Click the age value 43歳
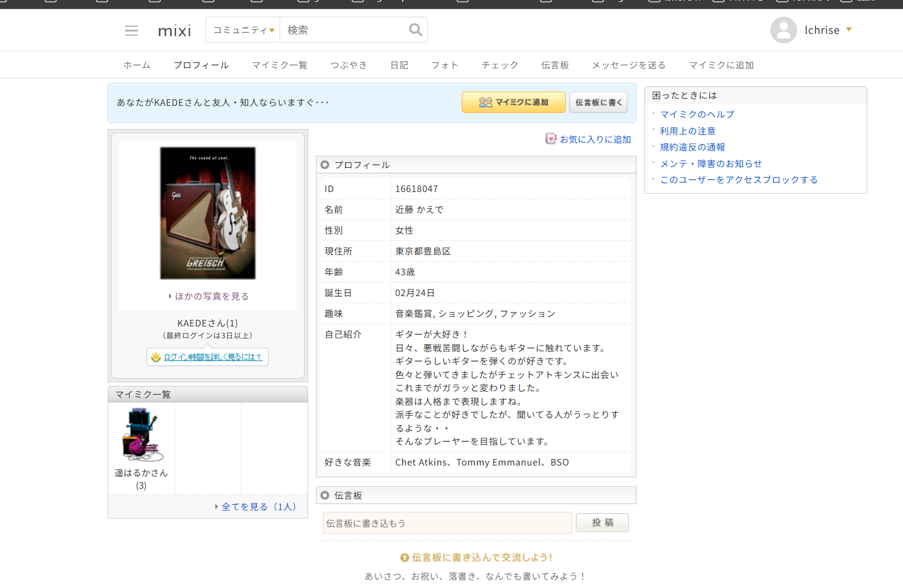The image size is (903, 588). pyautogui.click(x=405, y=272)
